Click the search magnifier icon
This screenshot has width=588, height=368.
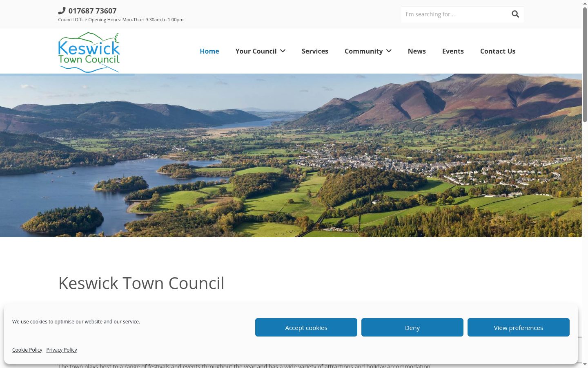click(x=515, y=14)
